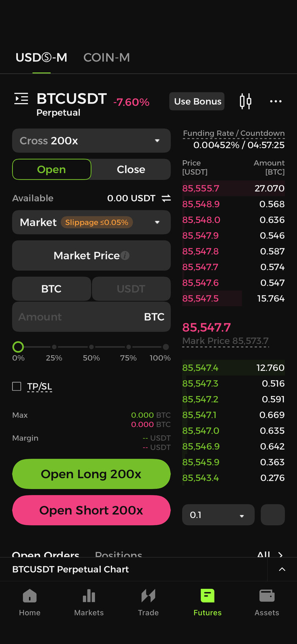
Task: Tap the Market Price info icon
Action: 125,255
